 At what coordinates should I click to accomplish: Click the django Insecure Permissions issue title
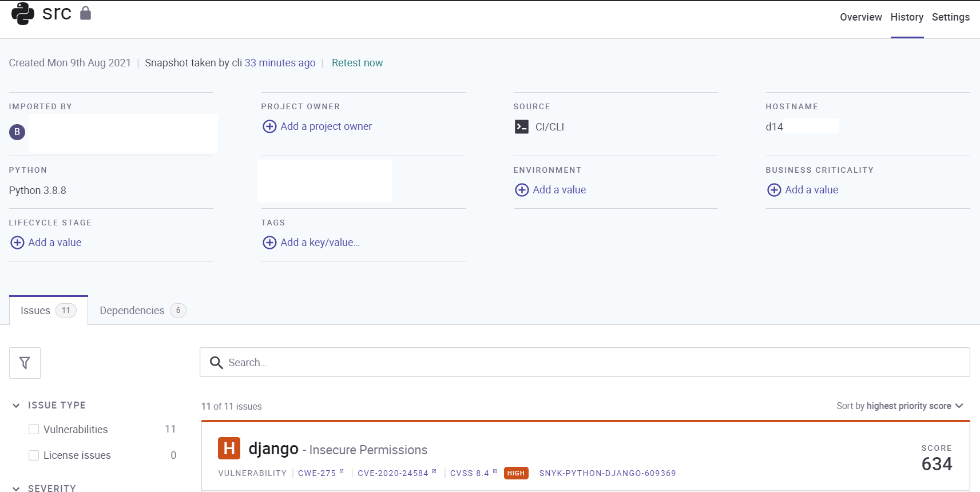tap(338, 449)
